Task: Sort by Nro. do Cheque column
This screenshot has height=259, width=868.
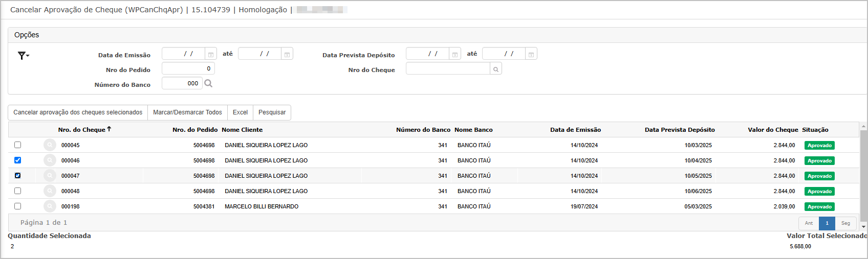Action: [82, 130]
